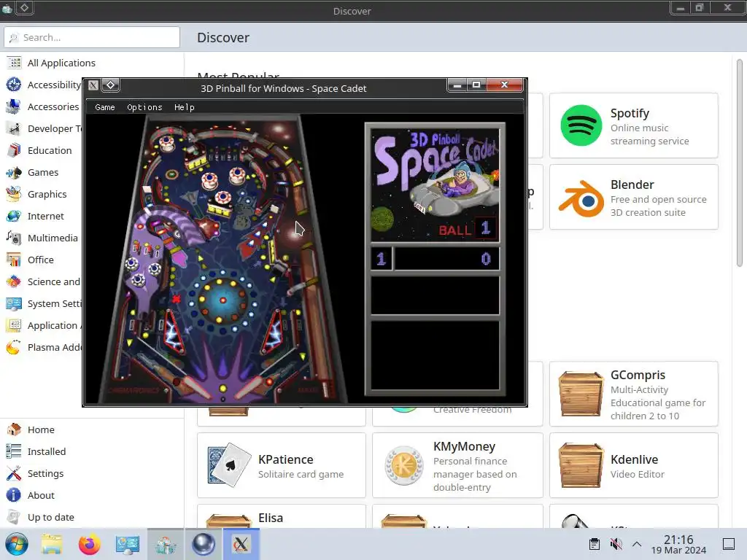Screen dimensions: 747x560
Task: Open System Settings taskbar icon
Action: 127,544
